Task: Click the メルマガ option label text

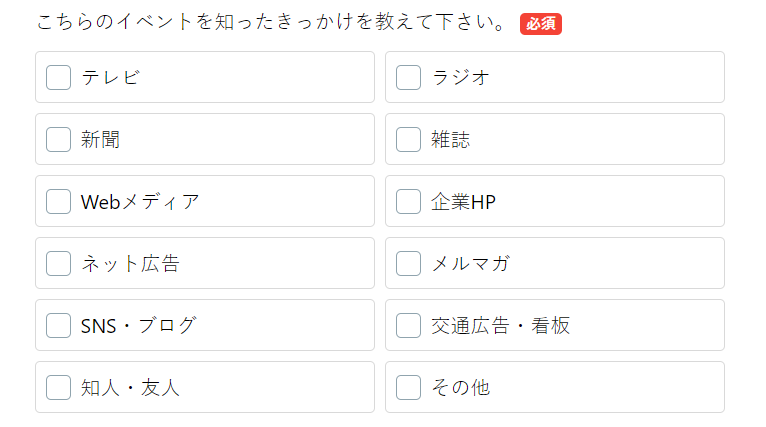Action: pos(470,263)
